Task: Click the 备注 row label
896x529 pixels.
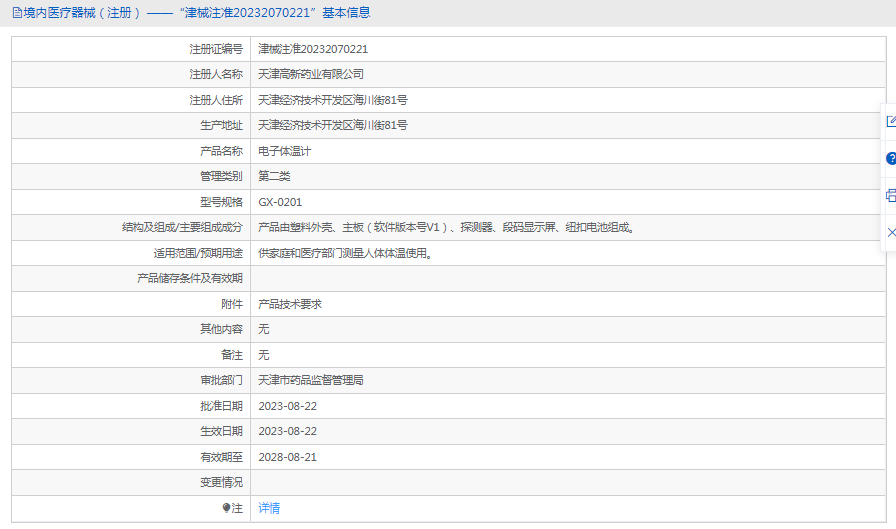Action: 232,355
